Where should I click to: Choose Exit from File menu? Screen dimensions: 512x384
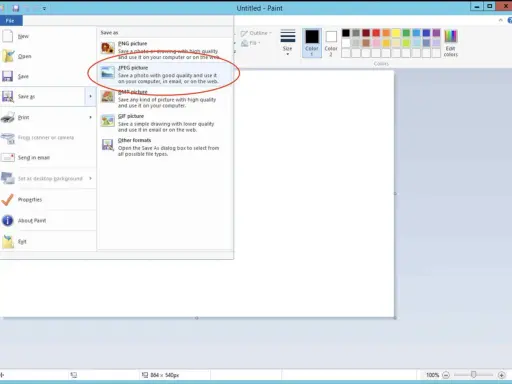coord(48,242)
